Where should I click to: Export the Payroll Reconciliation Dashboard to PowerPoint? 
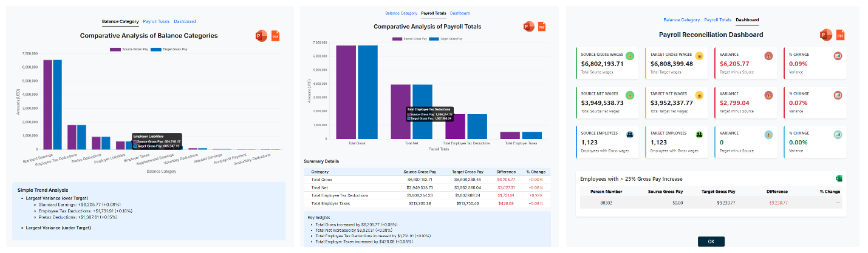click(x=825, y=35)
